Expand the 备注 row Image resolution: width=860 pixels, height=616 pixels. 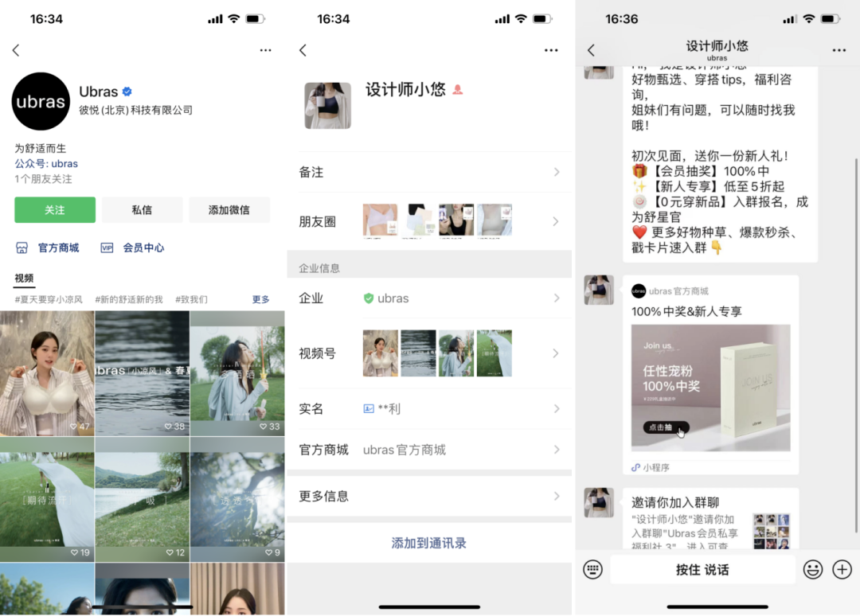(x=428, y=172)
